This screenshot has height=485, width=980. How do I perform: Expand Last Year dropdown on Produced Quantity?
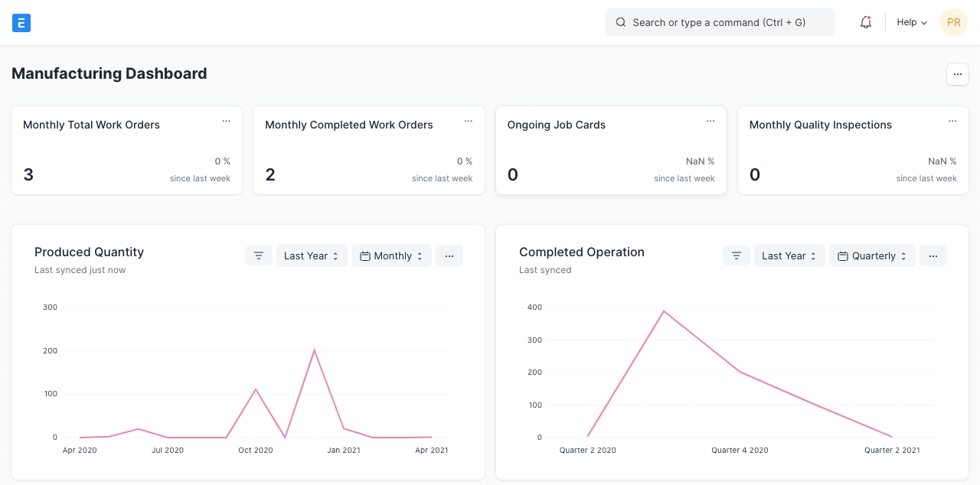coord(312,256)
